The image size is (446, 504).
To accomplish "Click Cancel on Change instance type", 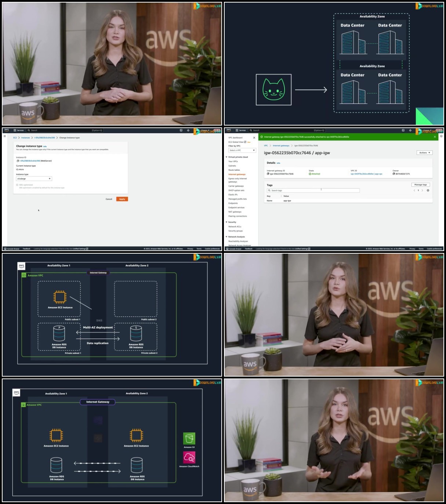I will 109,199.
